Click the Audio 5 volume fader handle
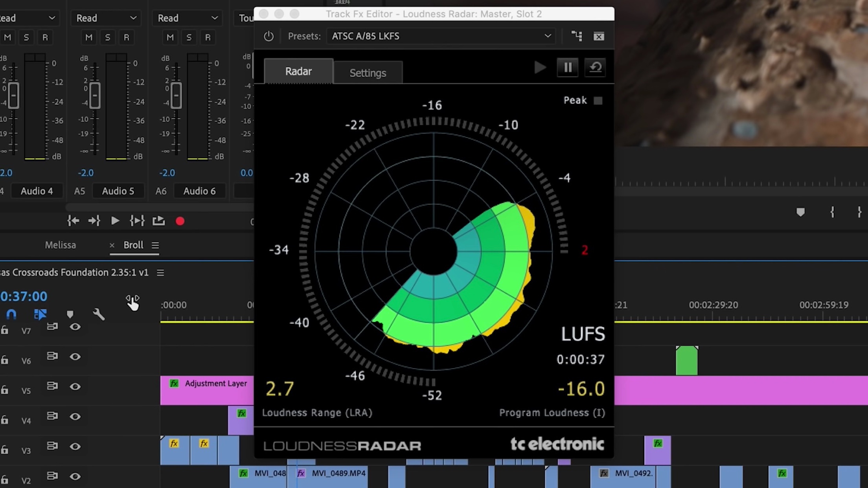The height and width of the screenshot is (488, 868). (95, 95)
